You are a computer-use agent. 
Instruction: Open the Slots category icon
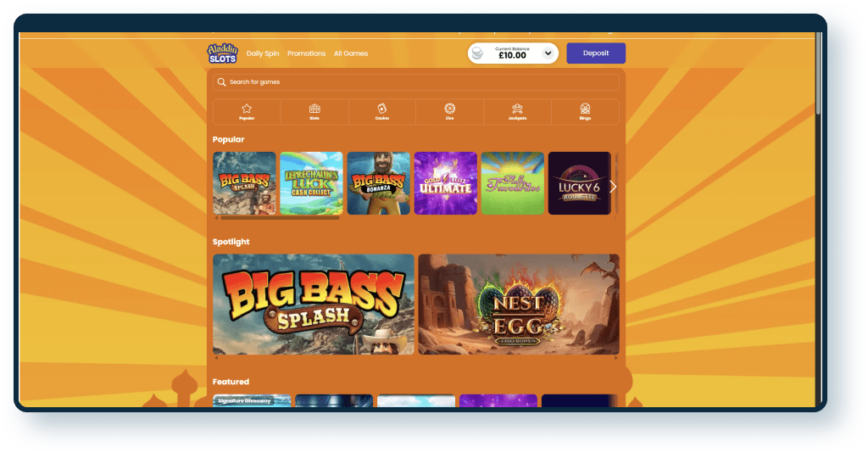click(314, 111)
